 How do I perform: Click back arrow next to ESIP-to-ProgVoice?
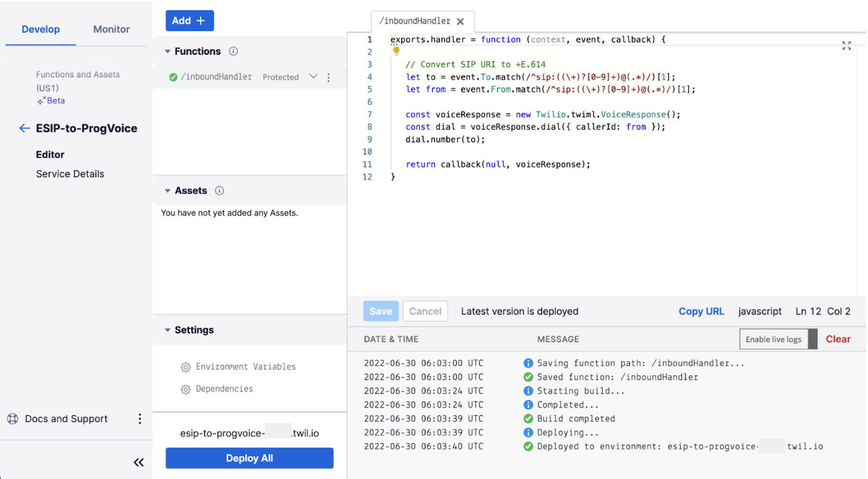24,128
